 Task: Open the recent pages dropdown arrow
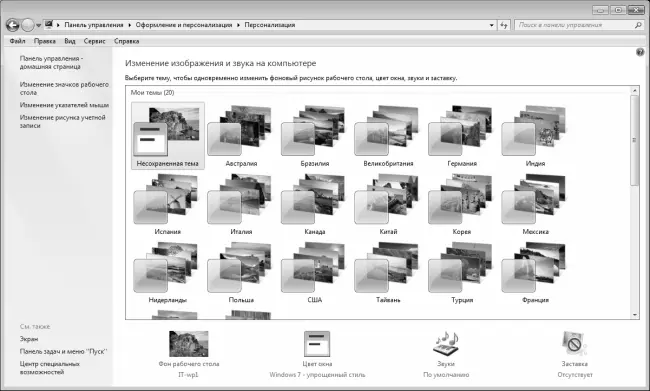(38, 25)
